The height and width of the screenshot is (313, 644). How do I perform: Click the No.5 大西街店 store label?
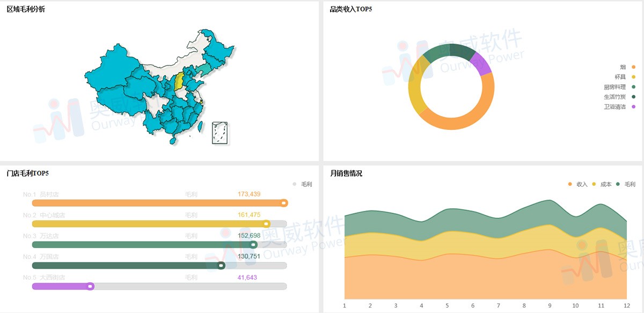(44, 278)
